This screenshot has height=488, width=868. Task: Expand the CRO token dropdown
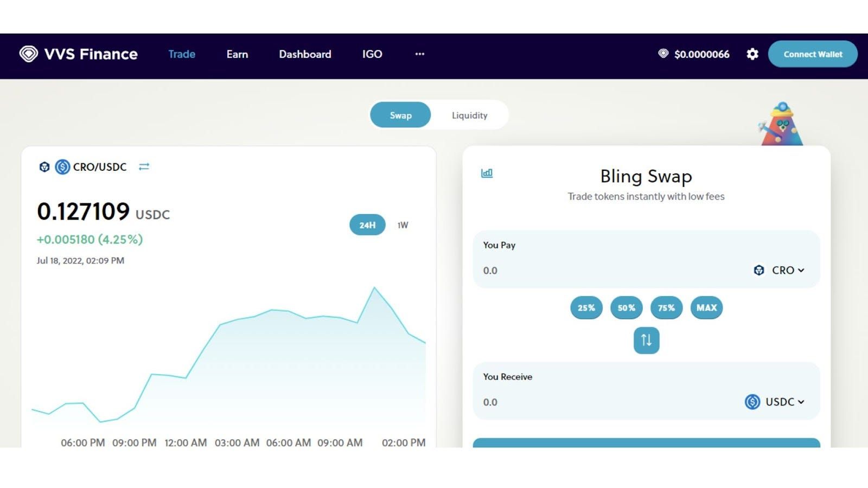tap(779, 270)
